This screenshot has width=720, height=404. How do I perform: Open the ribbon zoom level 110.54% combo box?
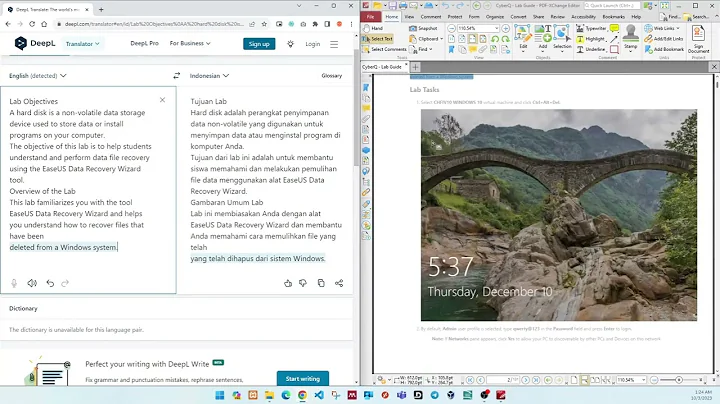point(478,28)
